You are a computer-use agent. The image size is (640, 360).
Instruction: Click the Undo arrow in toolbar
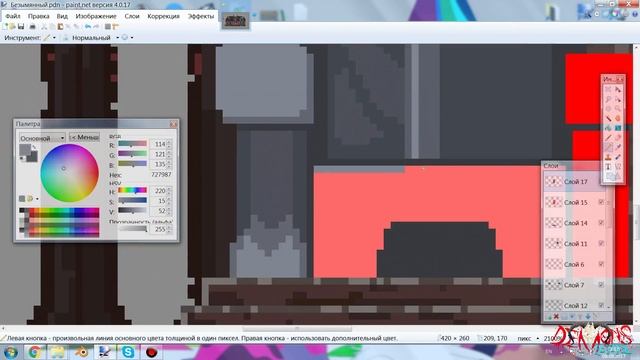[x=88, y=27]
